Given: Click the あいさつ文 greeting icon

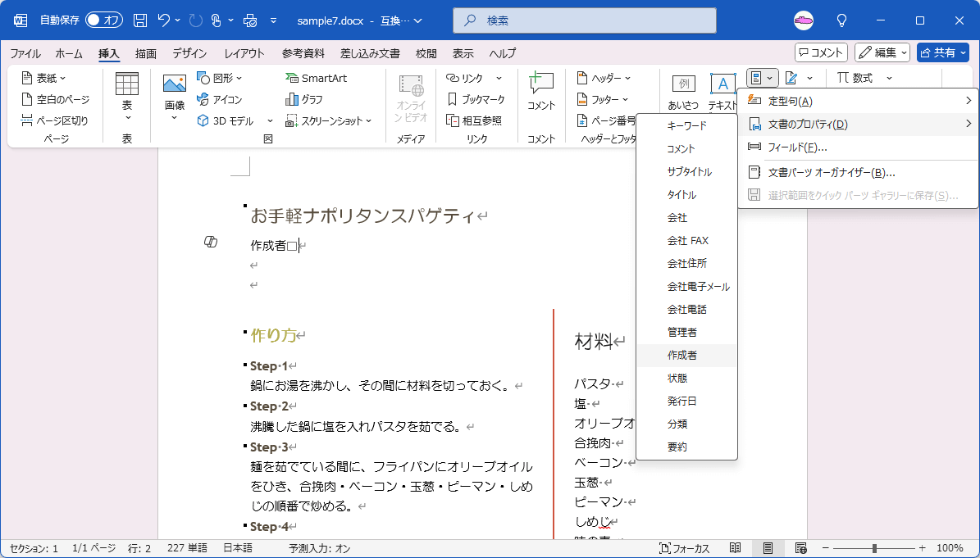Looking at the screenshot, I should point(683,84).
